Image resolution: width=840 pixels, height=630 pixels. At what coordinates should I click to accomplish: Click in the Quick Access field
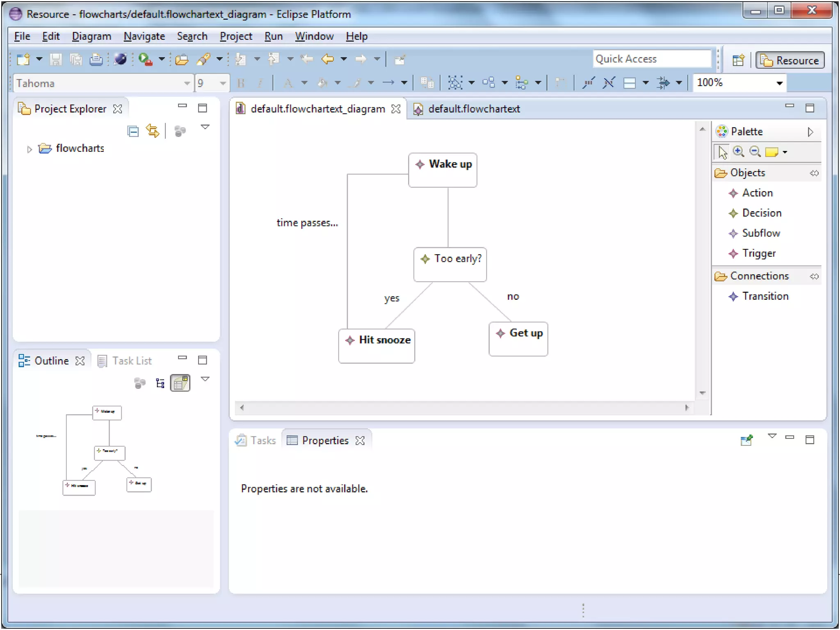pyautogui.click(x=651, y=59)
